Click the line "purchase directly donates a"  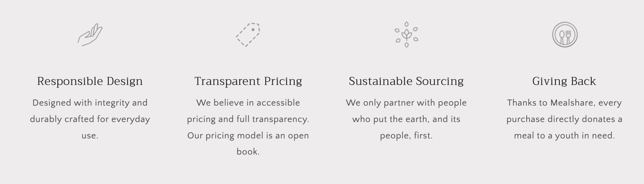[564, 119]
